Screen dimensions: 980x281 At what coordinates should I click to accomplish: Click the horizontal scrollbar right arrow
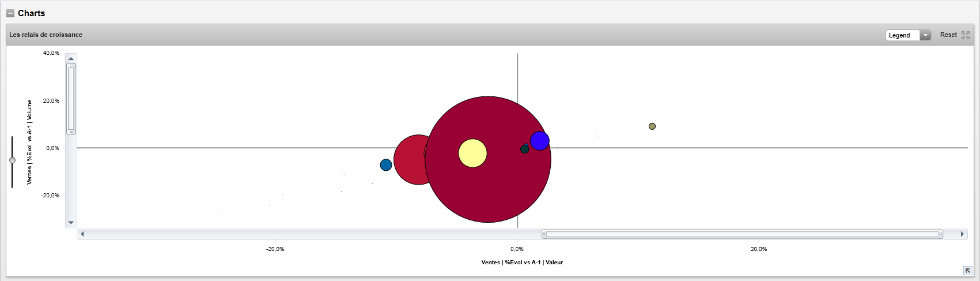click(962, 234)
